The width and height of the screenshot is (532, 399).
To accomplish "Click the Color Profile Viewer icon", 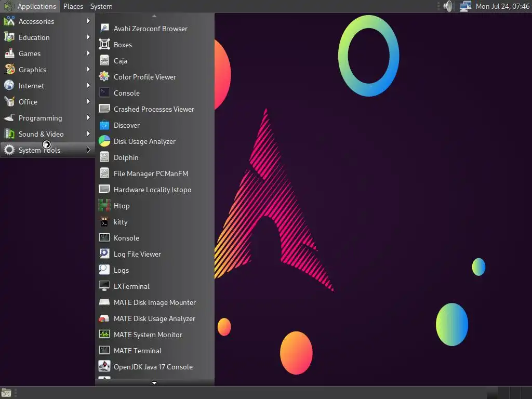I will [104, 77].
